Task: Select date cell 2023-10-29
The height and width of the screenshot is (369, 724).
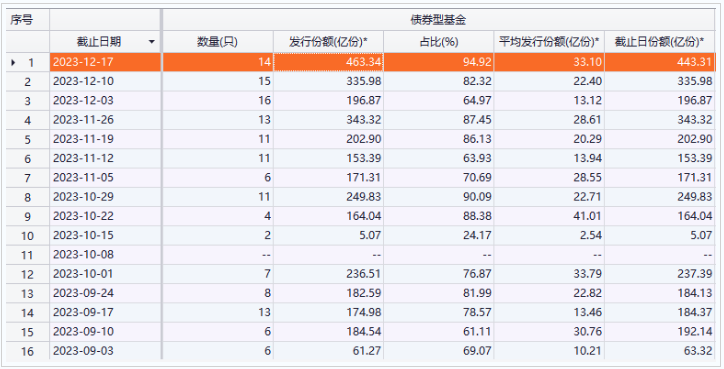Action: [x=105, y=197]
